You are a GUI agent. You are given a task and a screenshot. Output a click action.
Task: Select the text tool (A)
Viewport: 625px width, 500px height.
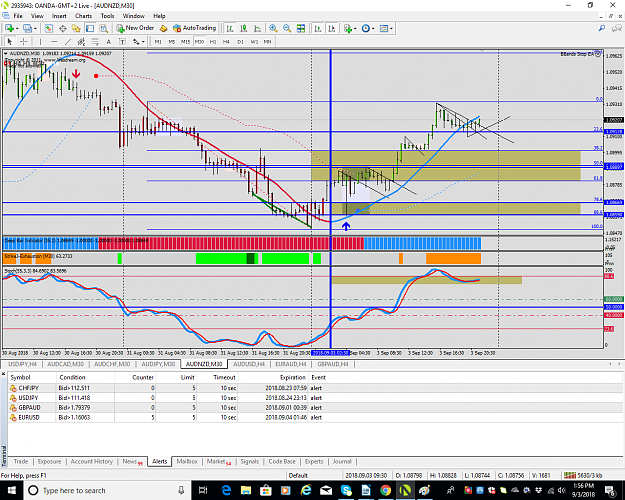coord(108,41)
